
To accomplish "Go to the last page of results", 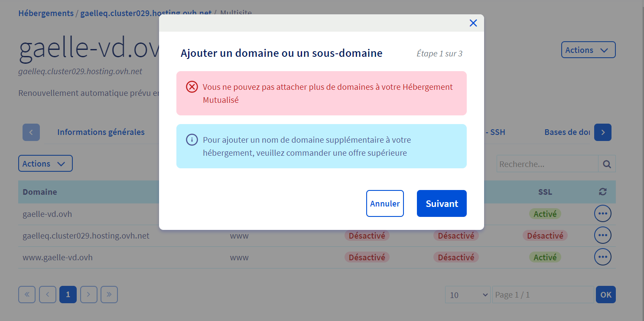I will point(109,295).
